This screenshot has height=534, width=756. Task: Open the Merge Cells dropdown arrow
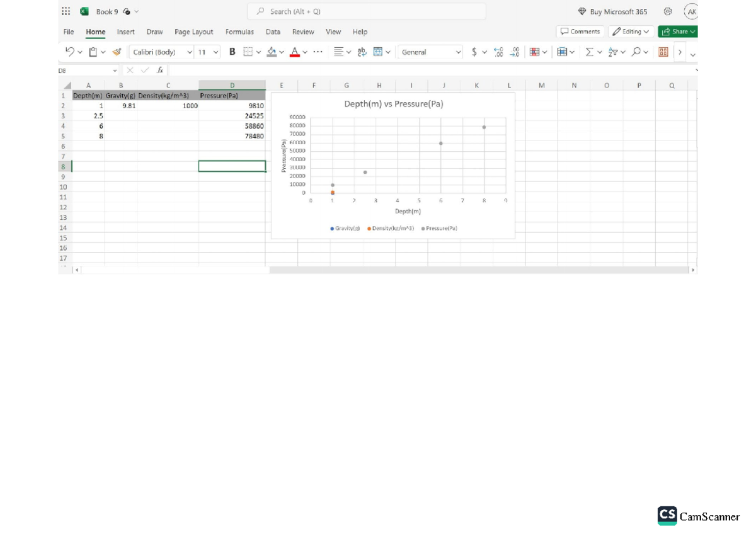387,52
